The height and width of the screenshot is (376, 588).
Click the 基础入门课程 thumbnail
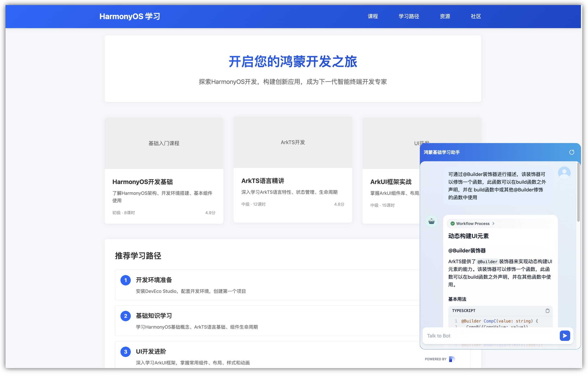pos(164,143)
